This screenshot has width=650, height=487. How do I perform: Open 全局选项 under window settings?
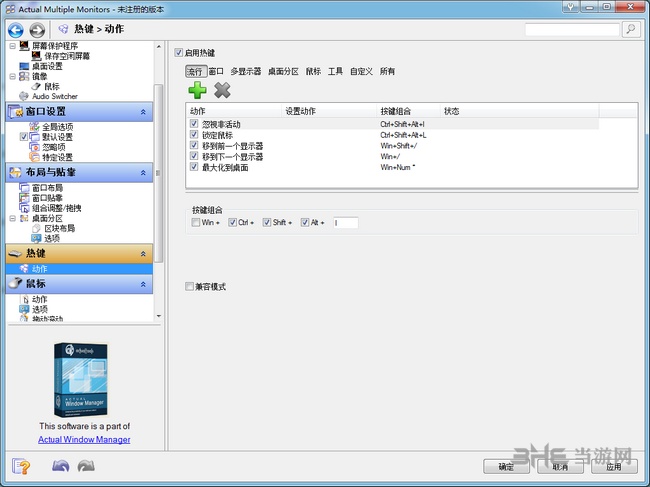(58, 127)
